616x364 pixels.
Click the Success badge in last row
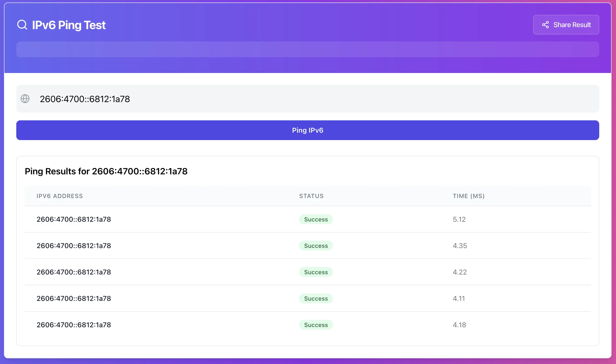(316, 325)
